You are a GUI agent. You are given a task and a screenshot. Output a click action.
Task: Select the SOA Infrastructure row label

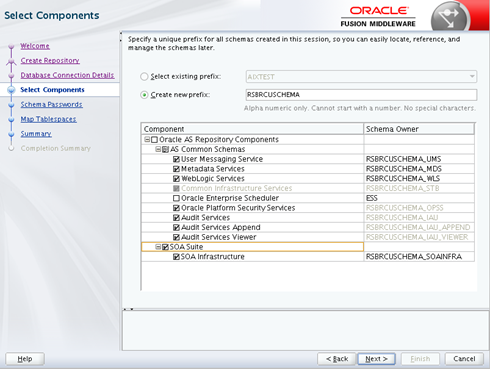pos(213,257)
